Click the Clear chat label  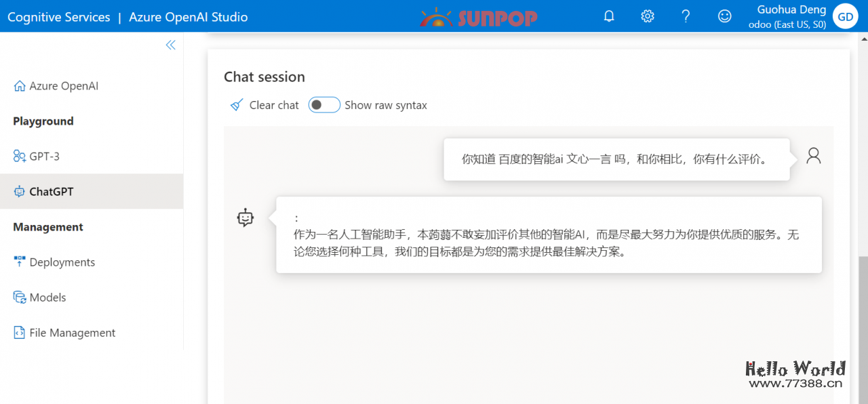(273, 104)
